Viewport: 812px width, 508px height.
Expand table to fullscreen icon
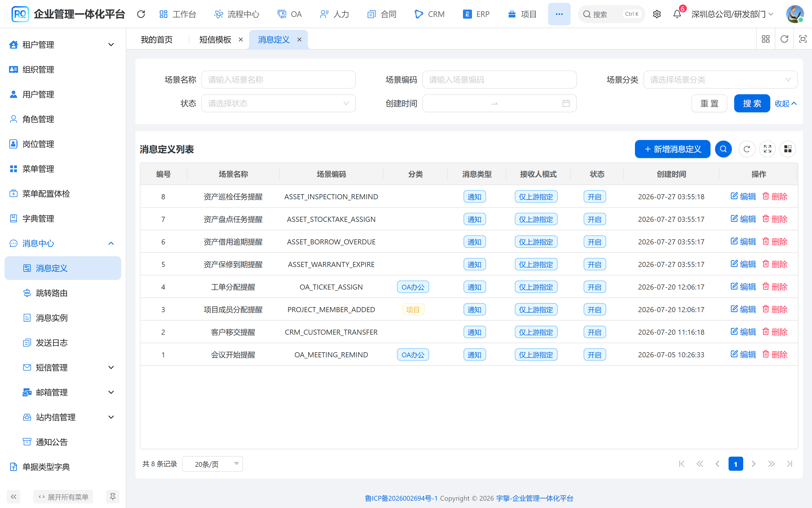point(767,149)
